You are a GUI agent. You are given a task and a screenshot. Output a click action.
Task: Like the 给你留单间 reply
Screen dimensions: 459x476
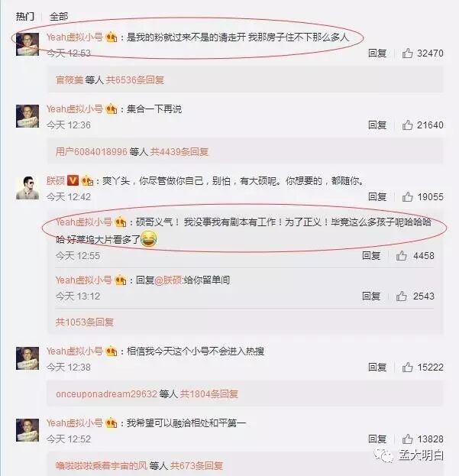[402, 296]
